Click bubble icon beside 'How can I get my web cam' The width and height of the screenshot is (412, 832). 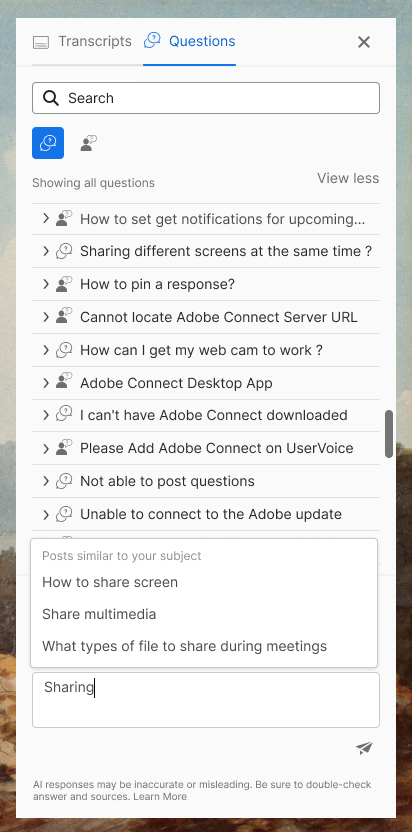tap(64, 350)
